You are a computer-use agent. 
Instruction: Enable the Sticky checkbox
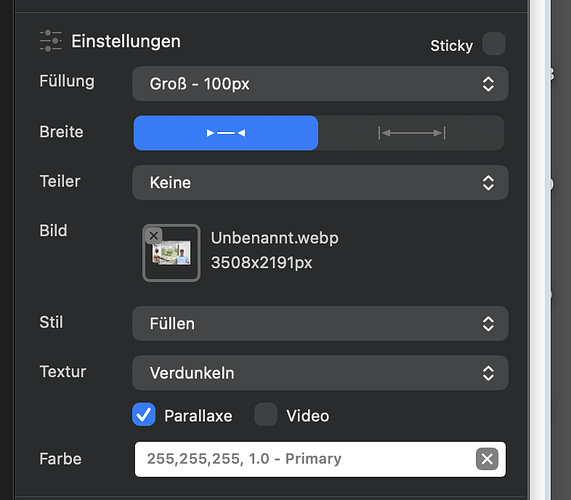click(x=493, y=44)
